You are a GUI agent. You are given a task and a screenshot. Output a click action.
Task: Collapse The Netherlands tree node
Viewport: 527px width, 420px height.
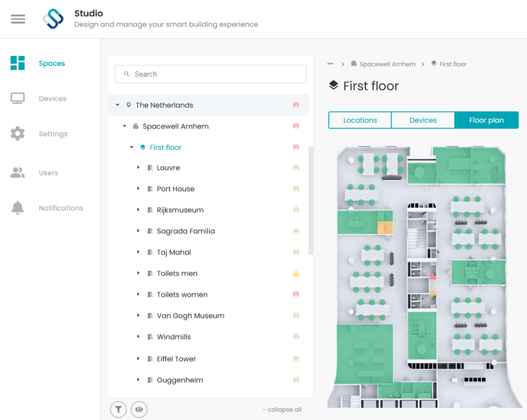pos(117,105)
